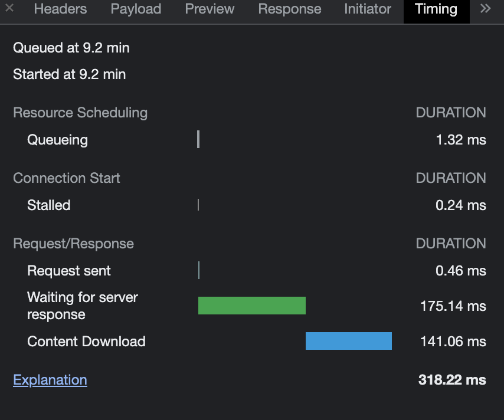The width and height of the screenshot is (504, 420).
Task: Click the blue Content Download bar
Action: tap(348, 341)
